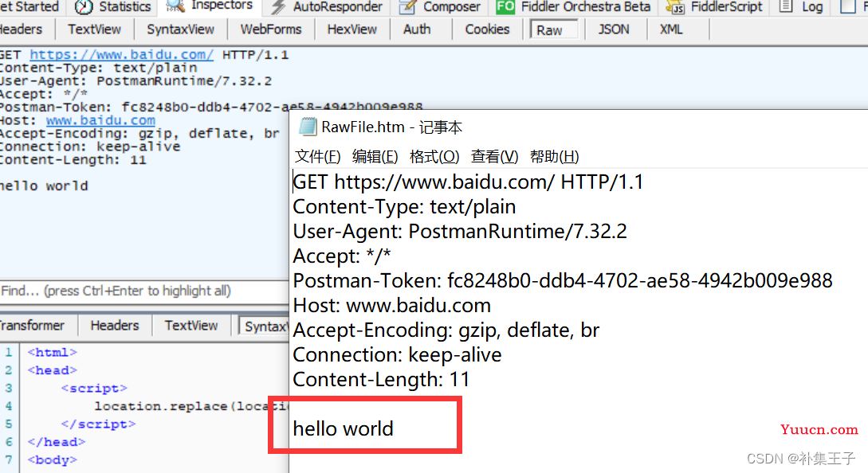Select the request SyntaxView tab
The height and width of the screenshot is (473, 868).
[180, 29]
